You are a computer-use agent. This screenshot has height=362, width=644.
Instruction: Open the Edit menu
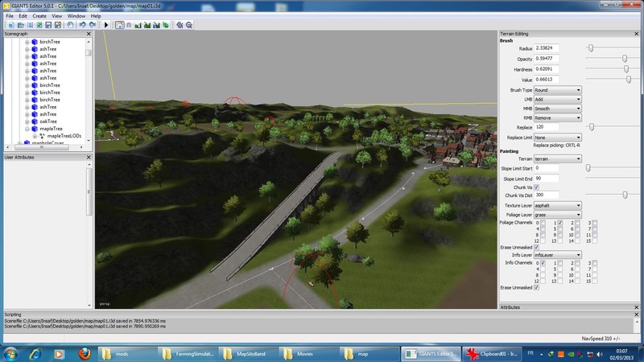point(23,16)
